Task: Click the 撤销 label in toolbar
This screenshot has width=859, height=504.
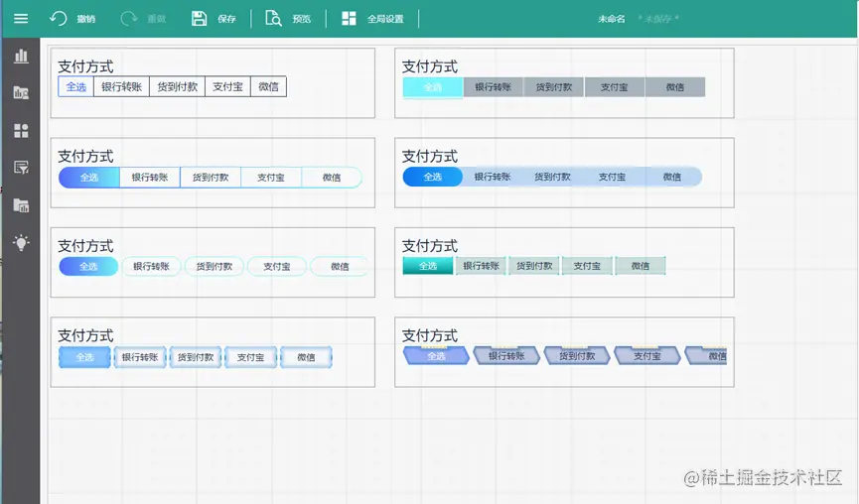Action: [86, 19]
